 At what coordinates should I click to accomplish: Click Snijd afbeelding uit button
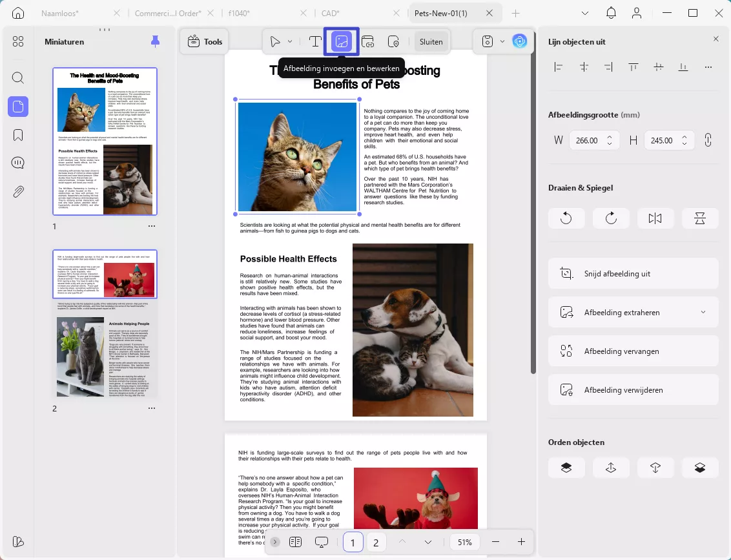[633, 274]
